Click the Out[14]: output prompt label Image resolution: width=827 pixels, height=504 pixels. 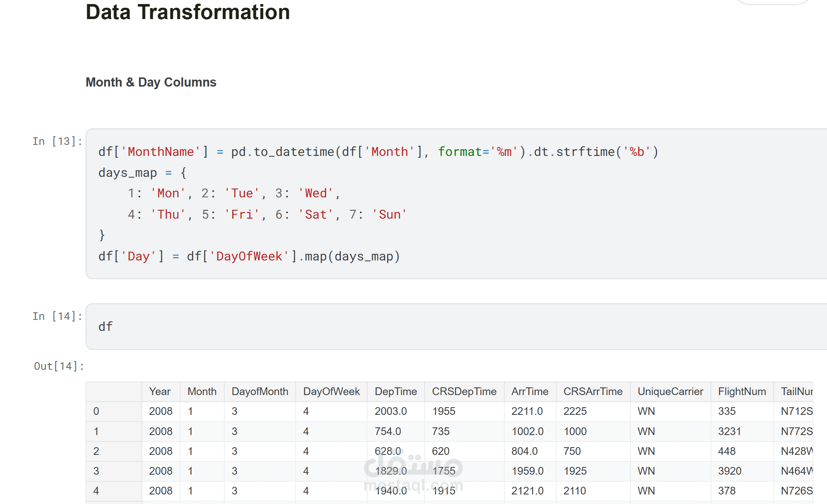click(x=59, y=366)
